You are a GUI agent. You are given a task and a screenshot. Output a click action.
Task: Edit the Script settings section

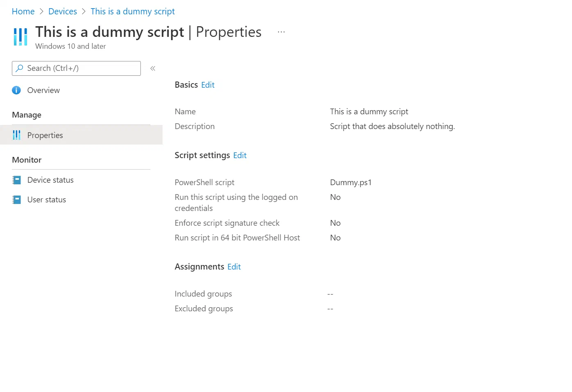[240, 155]
